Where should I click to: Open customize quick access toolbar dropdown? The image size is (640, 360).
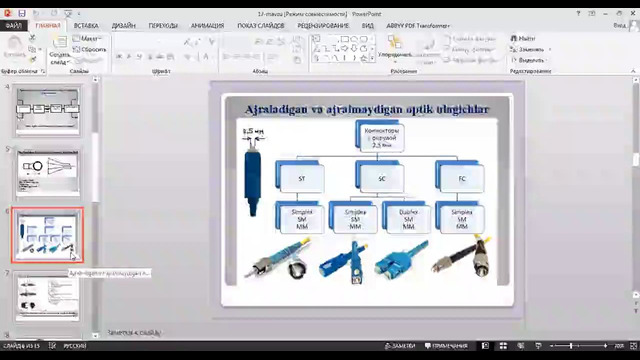[79, 13]
